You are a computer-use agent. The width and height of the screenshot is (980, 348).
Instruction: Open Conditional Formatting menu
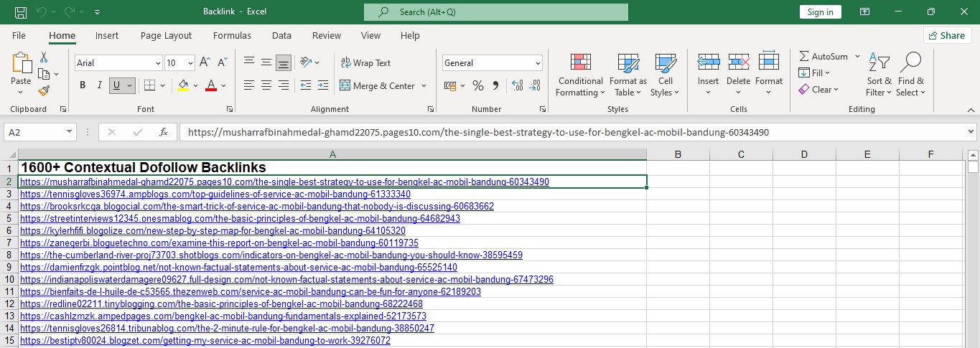point(581,75)
